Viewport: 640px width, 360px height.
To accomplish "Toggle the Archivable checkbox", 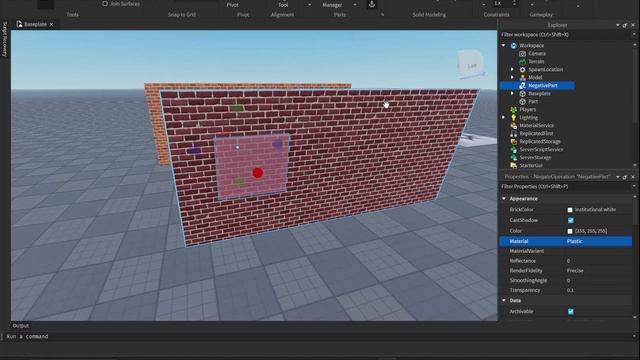I will (x=571, y=312).
